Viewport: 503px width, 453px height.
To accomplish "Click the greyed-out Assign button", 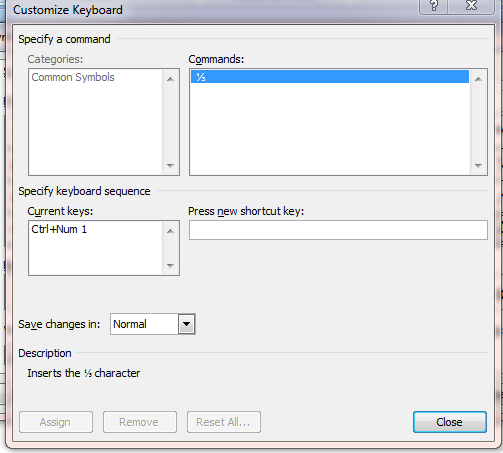I will 56,422.
